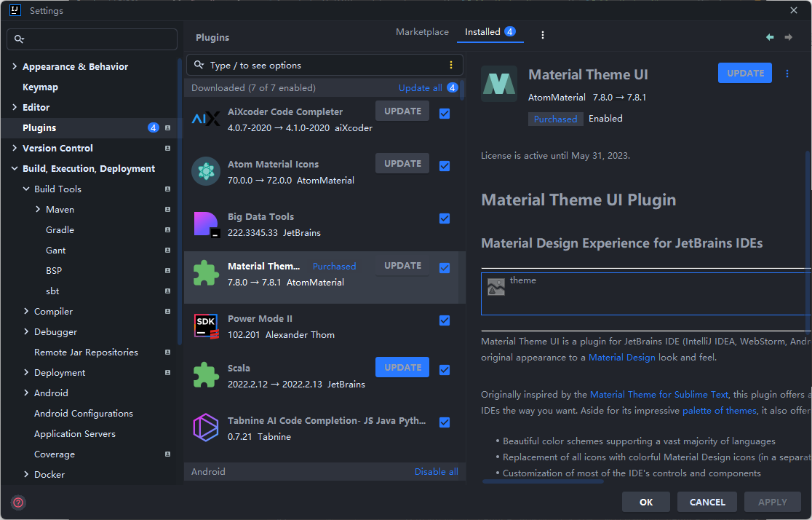Click the settings search magnifier icon
The image size is (812, 520).
point(19,39)
